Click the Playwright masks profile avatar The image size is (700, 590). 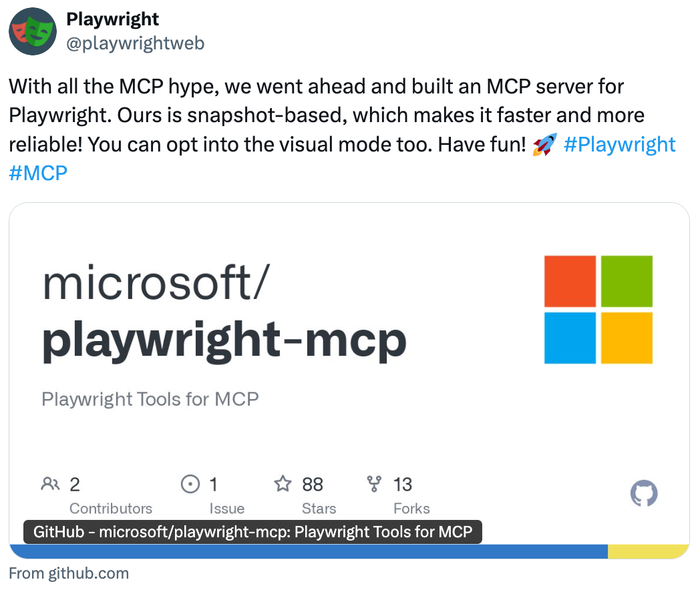coord(33,31)
